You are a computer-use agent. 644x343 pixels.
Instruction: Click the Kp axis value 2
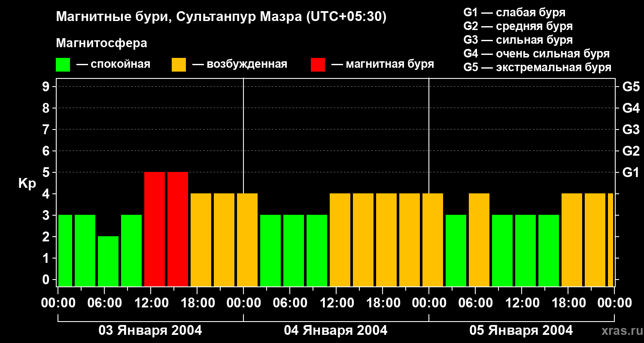[47, 237]
